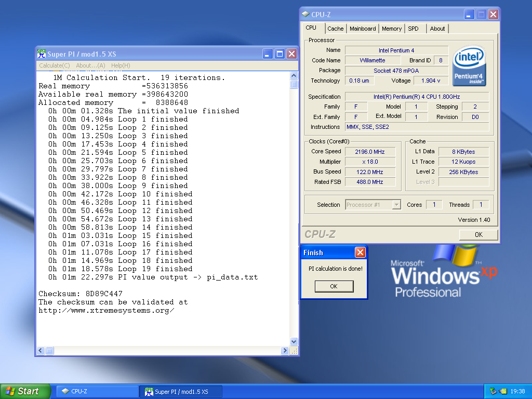This screenshot has height=399, width=532.
Task: Click the L1 Trace 12 Kuops field
Action: 464,162
